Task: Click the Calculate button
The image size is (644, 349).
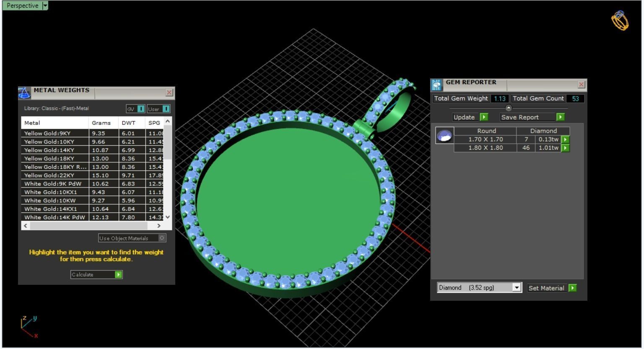Action: (96, 275)
